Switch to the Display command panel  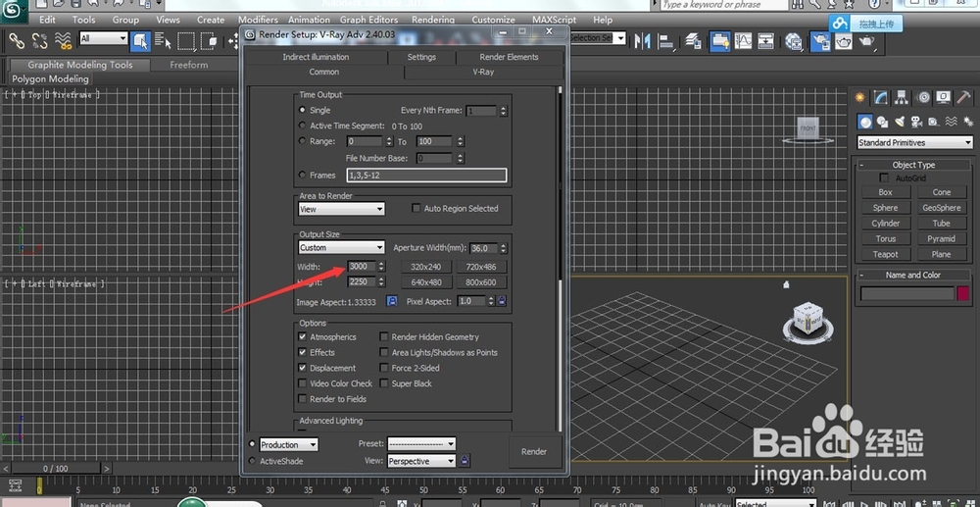(x=943, y=97)
